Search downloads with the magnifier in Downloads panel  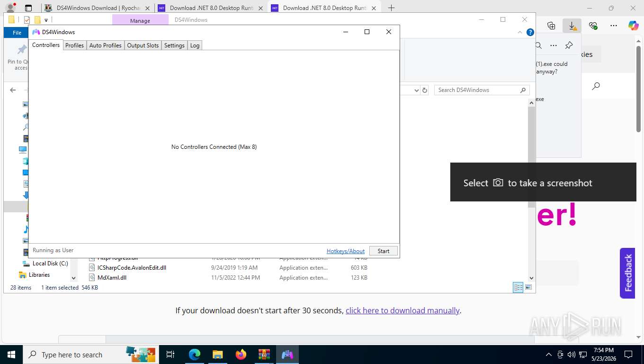(x=539, y=45)
